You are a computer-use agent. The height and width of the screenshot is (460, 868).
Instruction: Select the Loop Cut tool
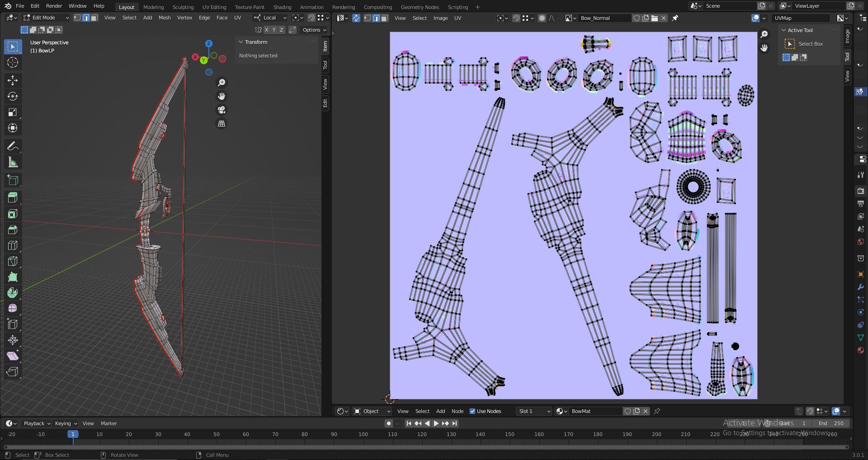tap(13, 245)
